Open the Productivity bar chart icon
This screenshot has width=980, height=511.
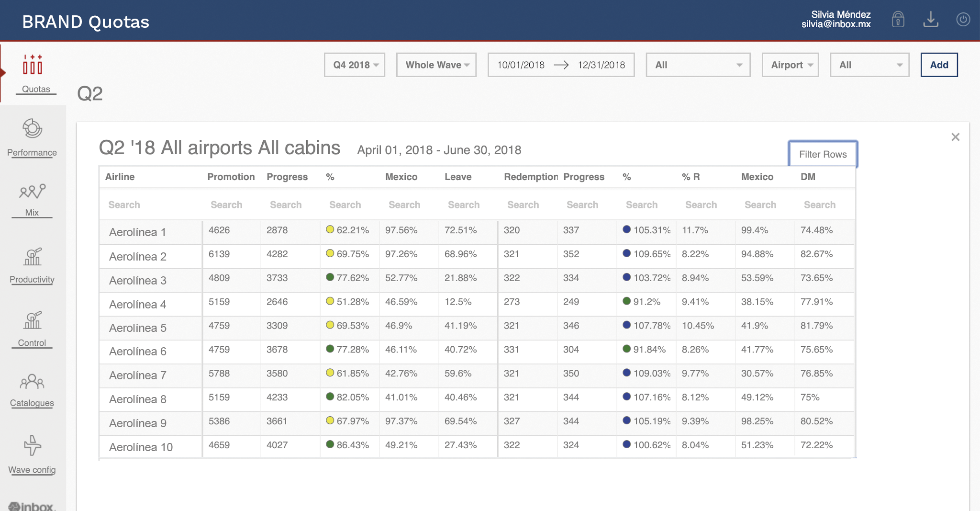(x=32, y=257)
